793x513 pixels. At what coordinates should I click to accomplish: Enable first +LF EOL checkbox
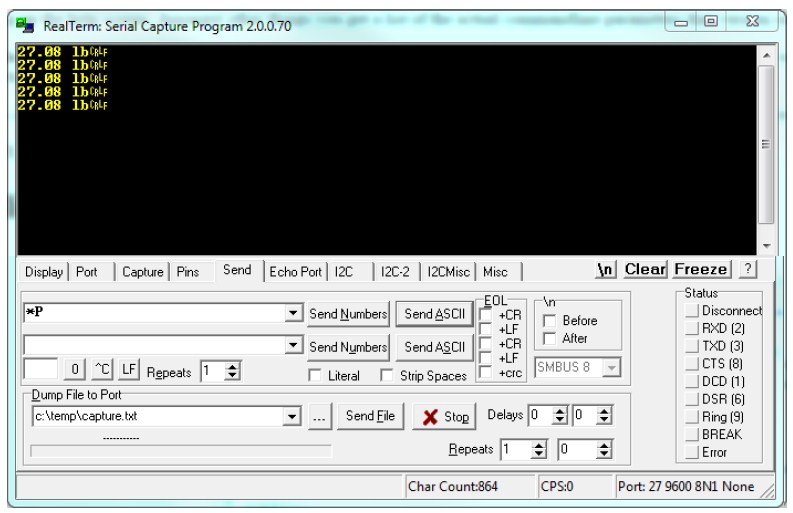point(485,329)
